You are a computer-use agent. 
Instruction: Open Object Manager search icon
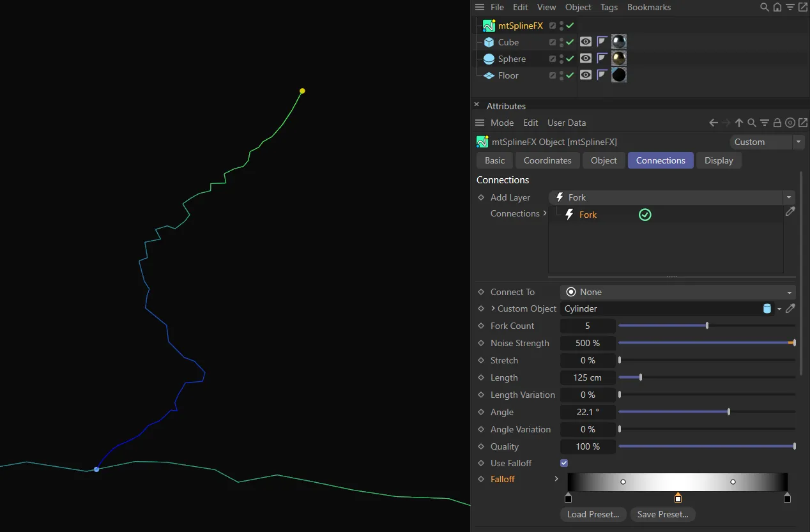[x=764, y=8]
